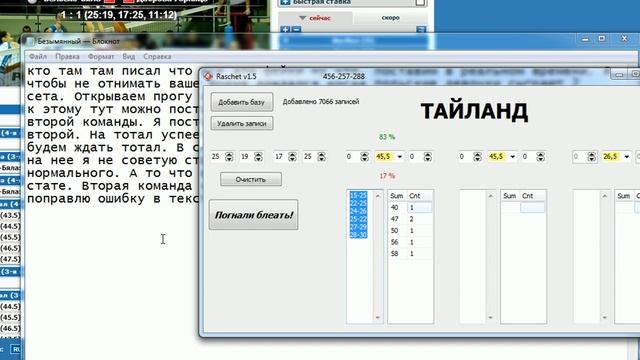
Task: Open the Вид menu in Notepad
Action: click(x=129, y=57)
